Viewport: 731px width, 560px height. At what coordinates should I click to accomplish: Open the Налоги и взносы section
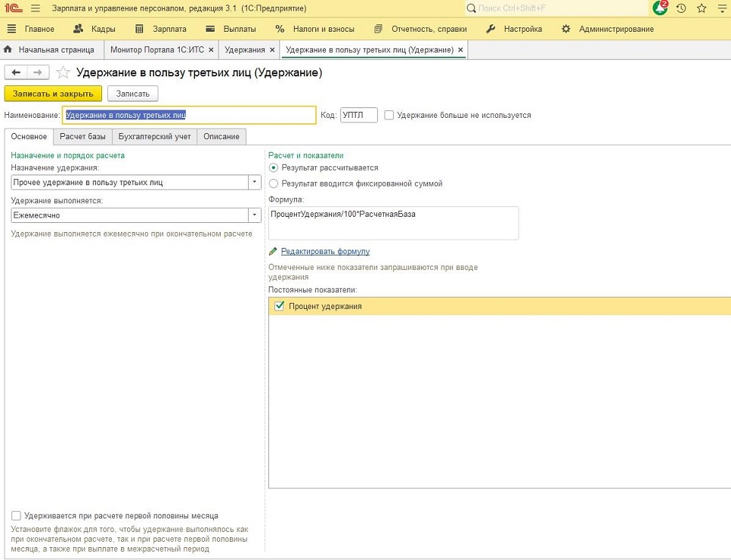(324, 29)
